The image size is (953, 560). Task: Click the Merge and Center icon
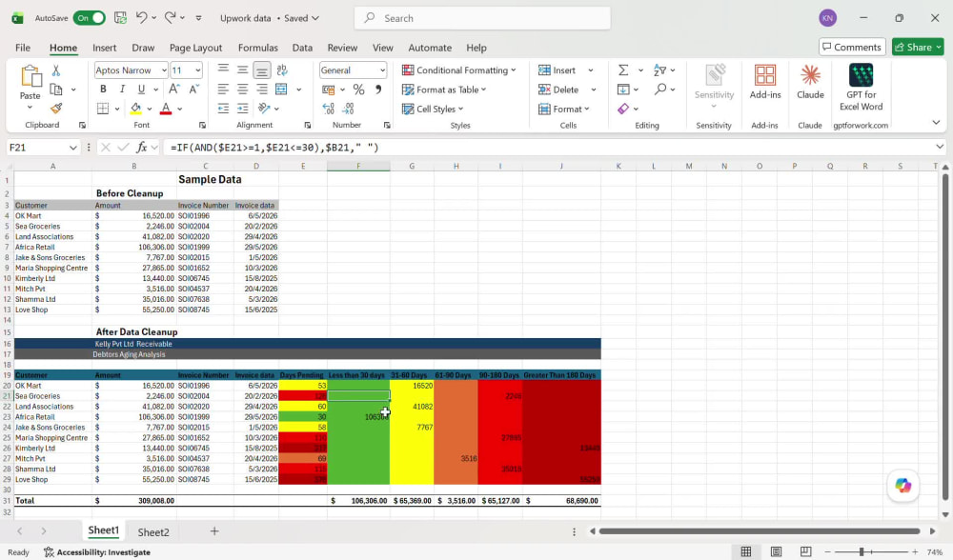[281, 90]
